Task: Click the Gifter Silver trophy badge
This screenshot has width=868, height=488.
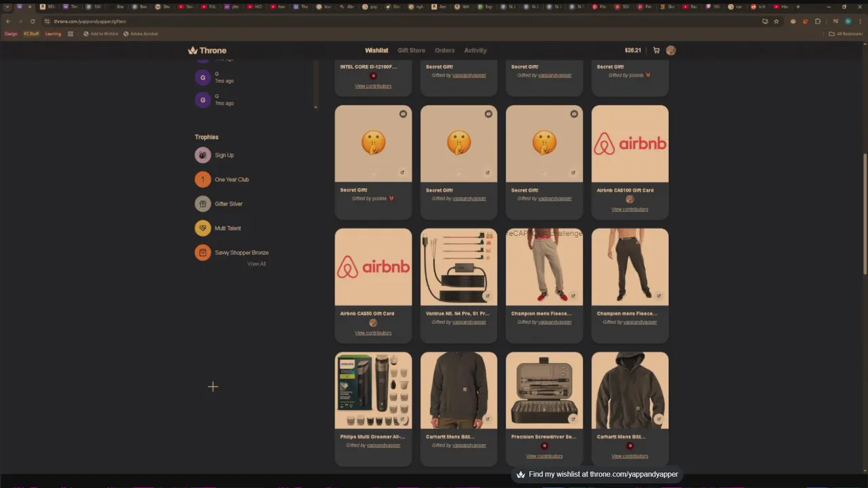Action: tap(203, 204)
